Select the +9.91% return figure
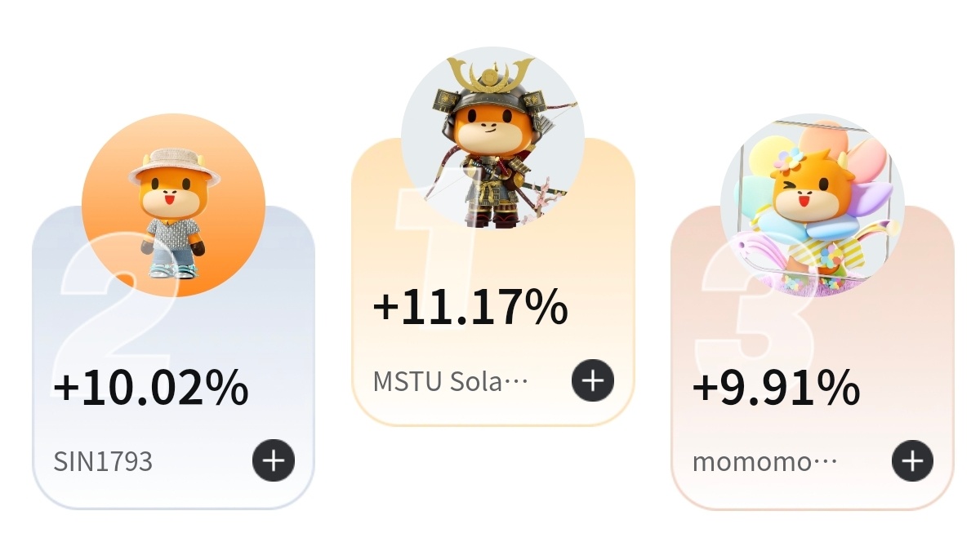 (x=776, y=388)
